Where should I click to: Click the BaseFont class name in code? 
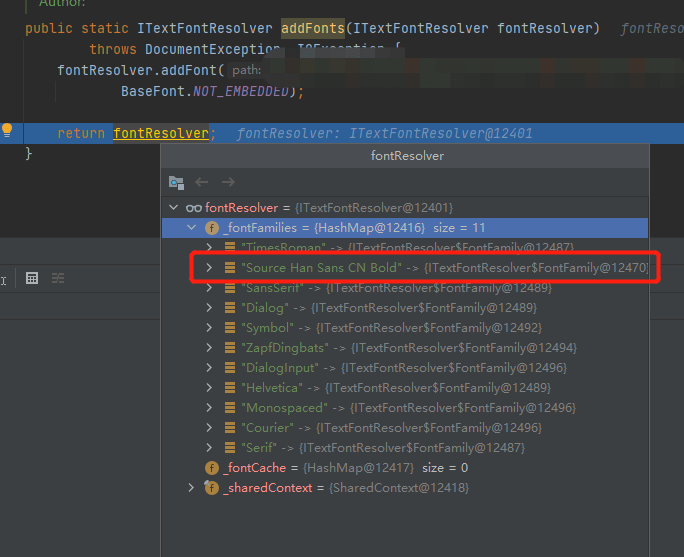pyautogui.click(x=153, y=92)
